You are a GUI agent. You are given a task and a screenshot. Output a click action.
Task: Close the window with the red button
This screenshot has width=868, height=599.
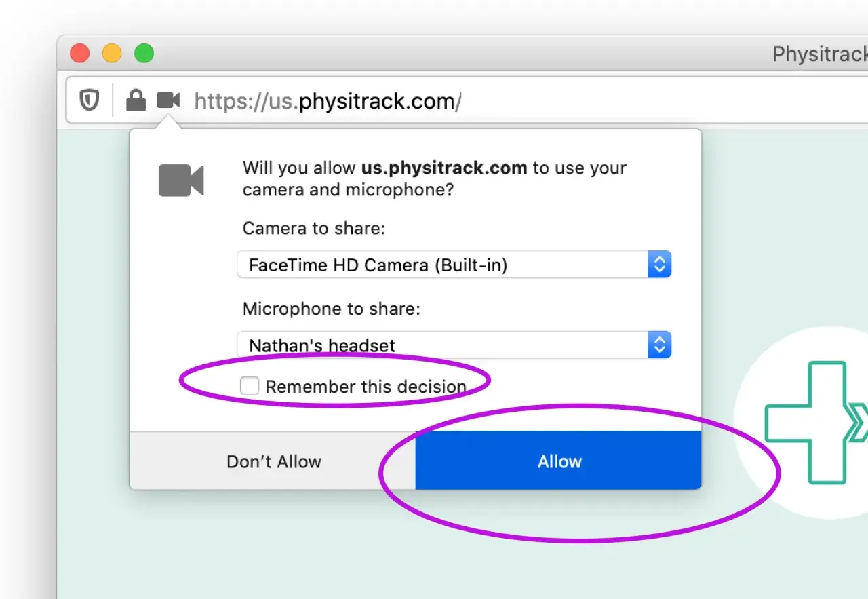pos(80,53)
